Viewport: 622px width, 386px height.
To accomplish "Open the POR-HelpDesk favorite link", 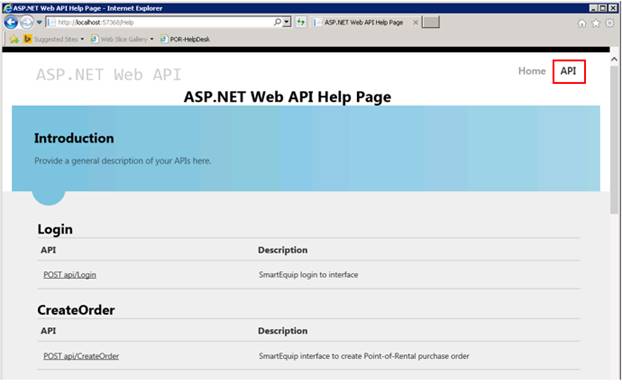I will [185, 39].
